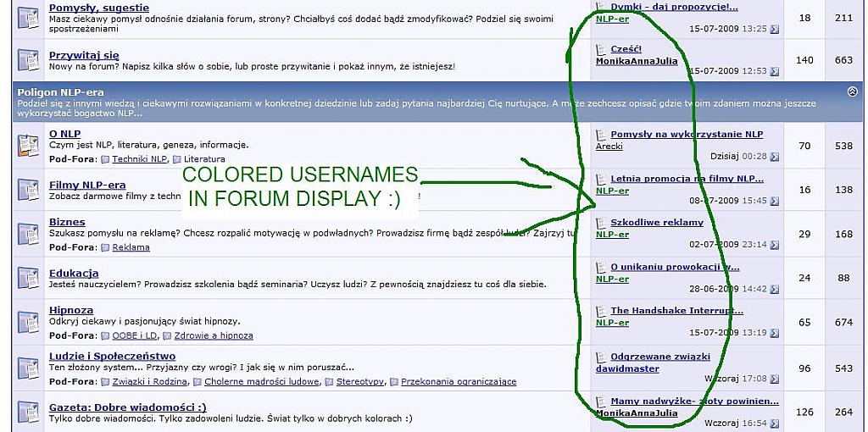Open the Gazeta: Dobre wiadomości forum
868x432 pixels.
(127, 407)
